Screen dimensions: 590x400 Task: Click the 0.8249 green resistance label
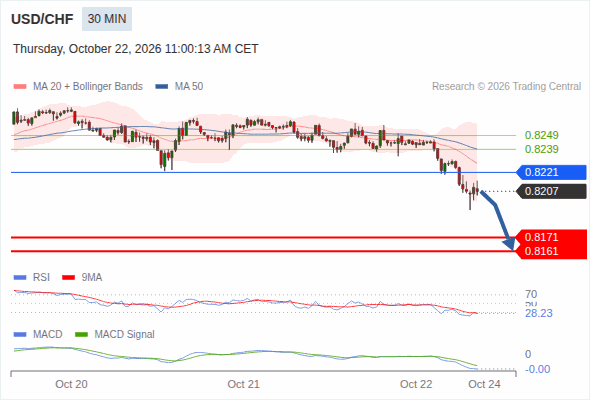541,135
